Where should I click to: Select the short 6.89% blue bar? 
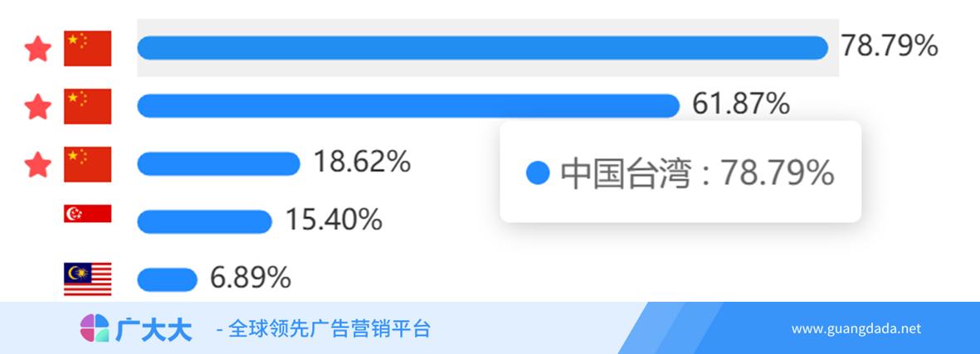(x=168, y=279)
